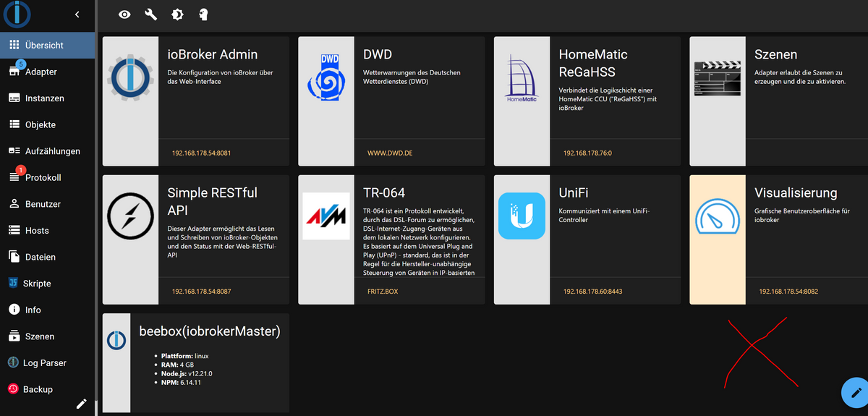Click the Info circle icon

click(14, 310)
